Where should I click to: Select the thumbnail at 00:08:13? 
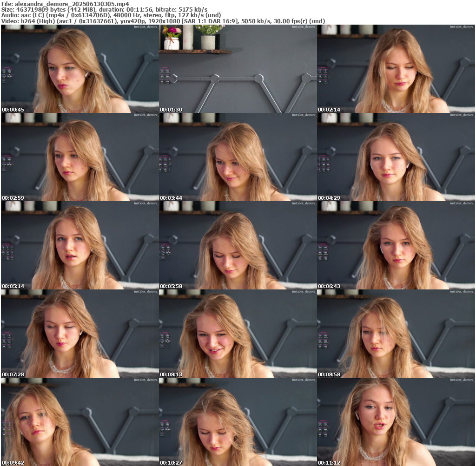pos(238,334)
